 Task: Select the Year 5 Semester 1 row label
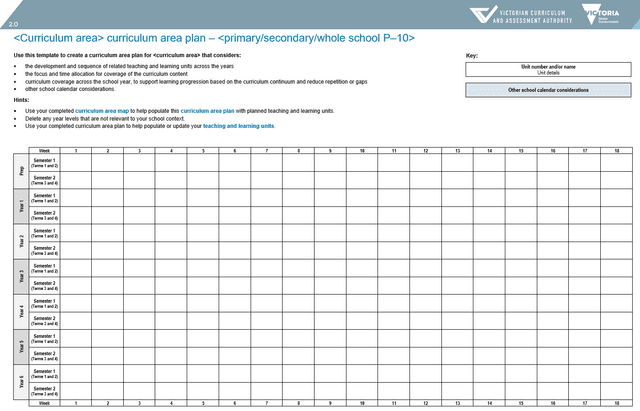click(x=44, y=338)
